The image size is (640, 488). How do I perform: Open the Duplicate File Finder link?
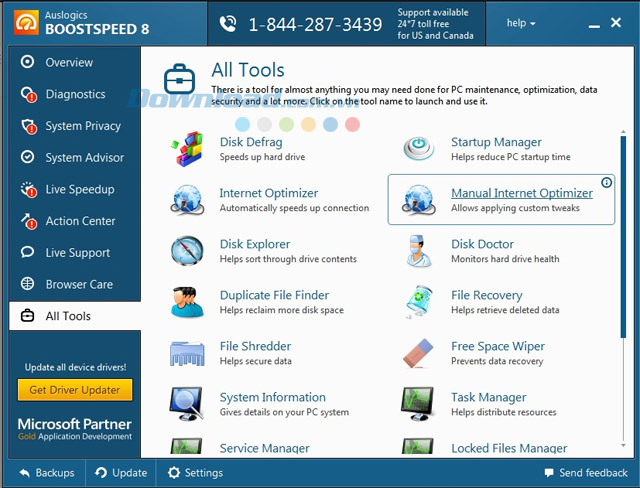coord(274,295)
